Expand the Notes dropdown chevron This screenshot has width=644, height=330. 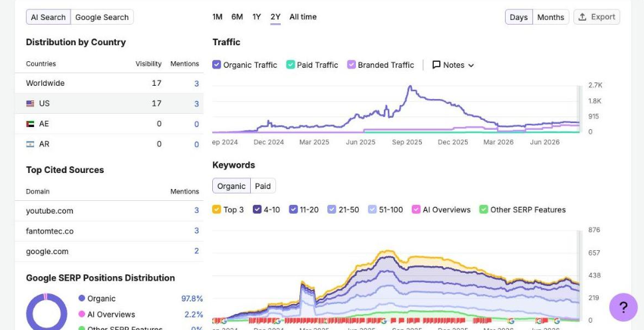(471, 65)
